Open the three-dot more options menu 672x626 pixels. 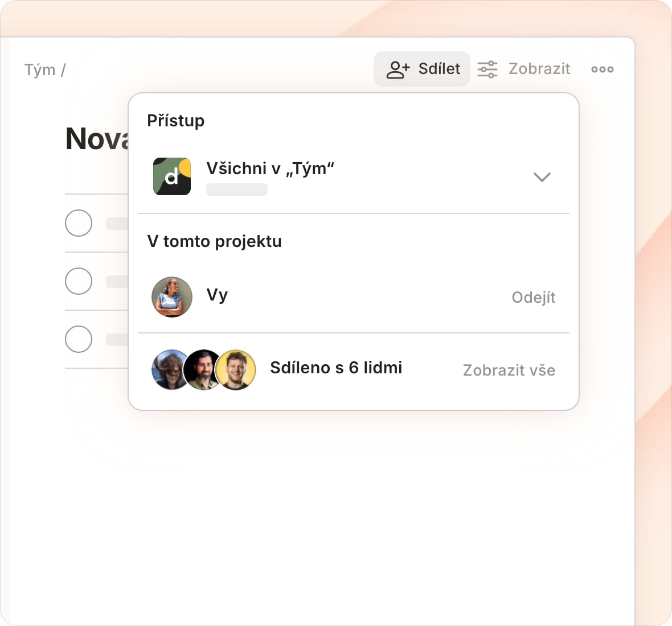[x=602, y=69]
